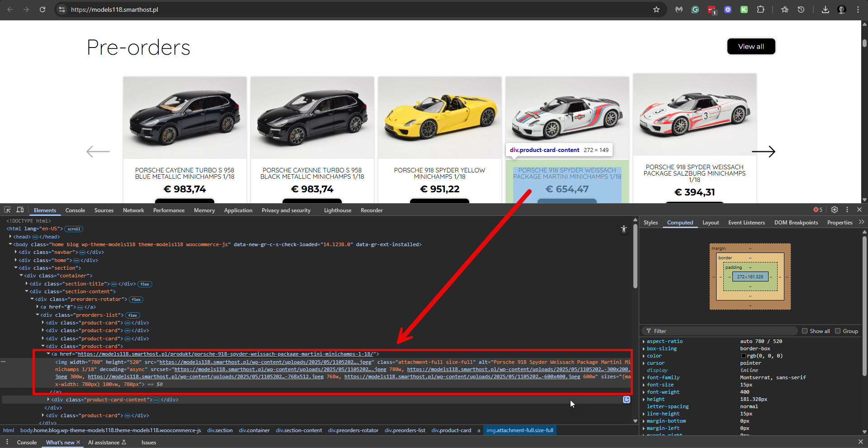Open the Martini product href link
The image size is (868, 448).
coord(226,354)
